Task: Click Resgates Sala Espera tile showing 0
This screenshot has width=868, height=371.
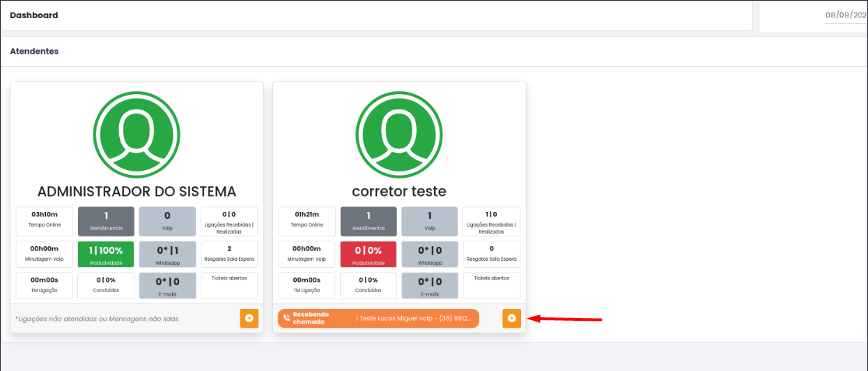Action: [x=492, y=254]
